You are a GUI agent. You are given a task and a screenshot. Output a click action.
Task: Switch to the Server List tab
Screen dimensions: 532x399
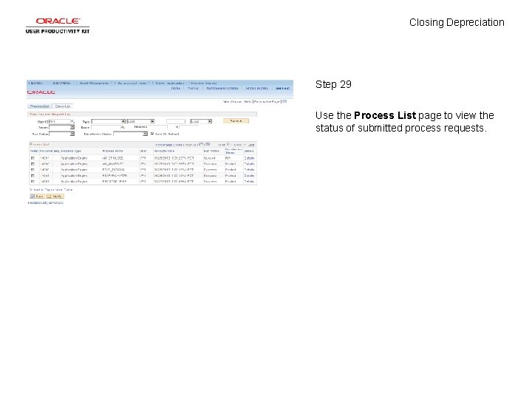click(x=62, y=106)
